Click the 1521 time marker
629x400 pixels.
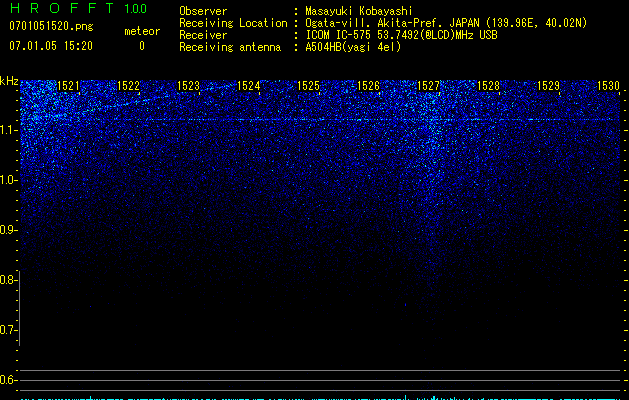(68, 86)
